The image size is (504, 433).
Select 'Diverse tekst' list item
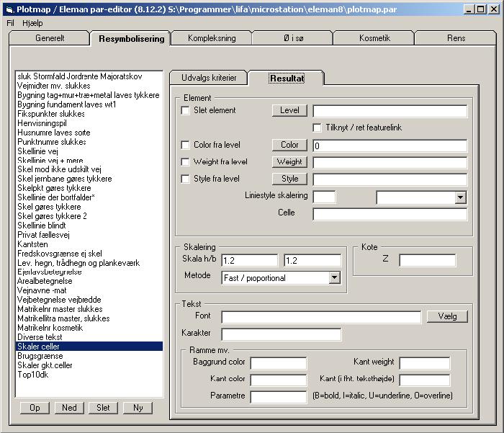[89, 337]
